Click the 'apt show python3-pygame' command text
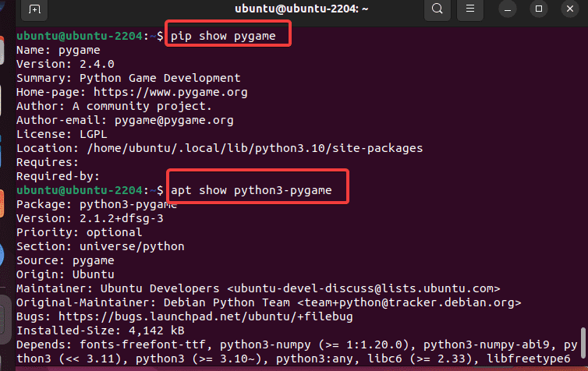Image resolution: width=588 pixels, height=371 pixels. tap(251, 190)
